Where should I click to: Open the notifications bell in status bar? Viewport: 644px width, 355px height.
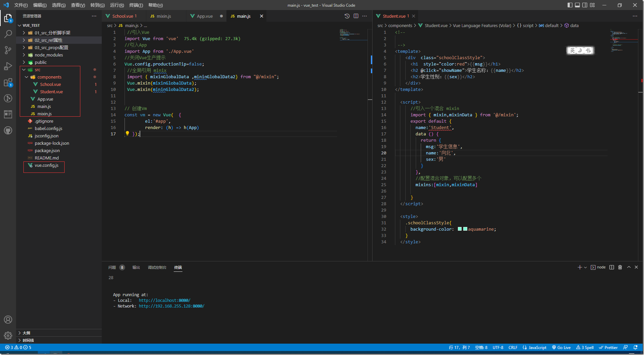635,348
